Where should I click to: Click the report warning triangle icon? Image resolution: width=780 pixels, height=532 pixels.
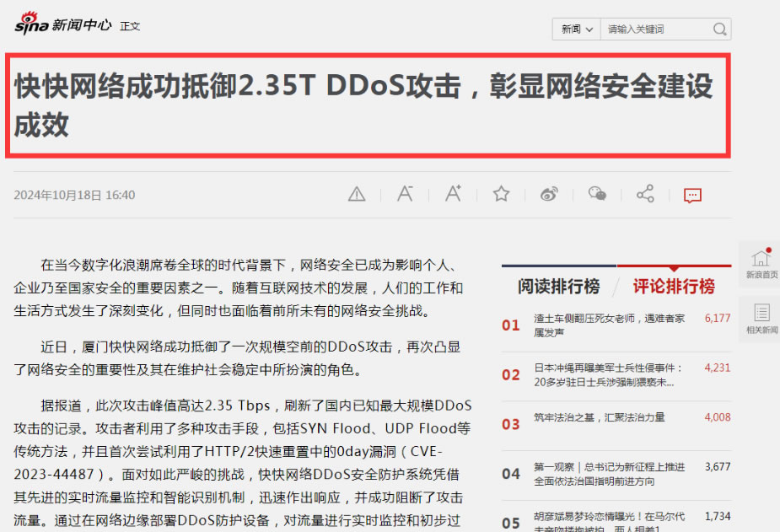click(x=356, y=193)
